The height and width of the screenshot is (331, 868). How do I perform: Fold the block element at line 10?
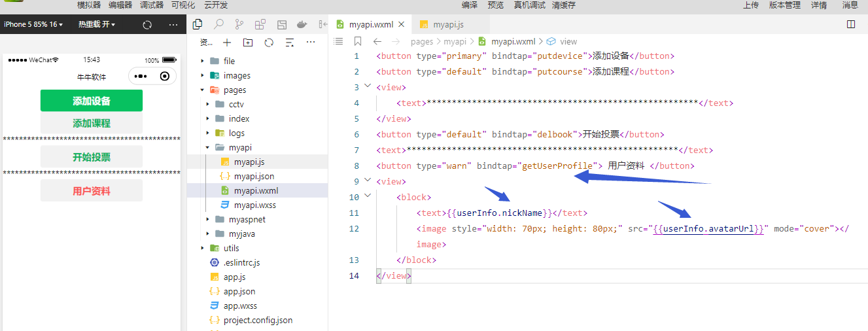[x=368, y=196]
